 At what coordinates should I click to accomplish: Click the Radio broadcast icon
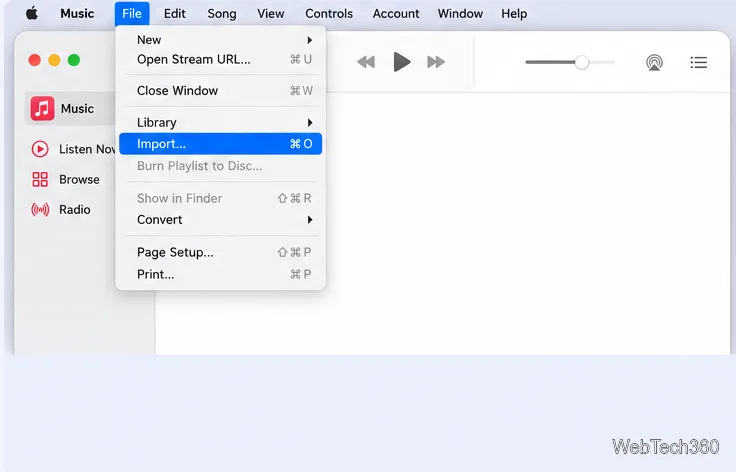click(40, 209)
